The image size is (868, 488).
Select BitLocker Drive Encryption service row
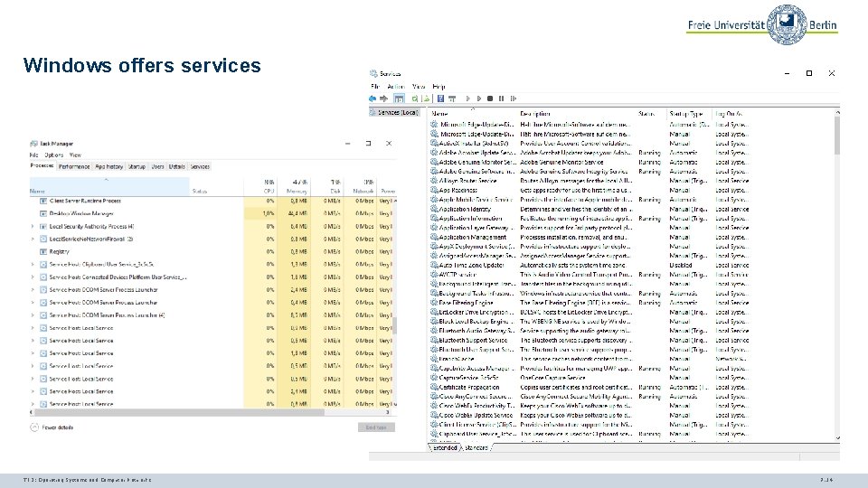click(x=590, y=312)
